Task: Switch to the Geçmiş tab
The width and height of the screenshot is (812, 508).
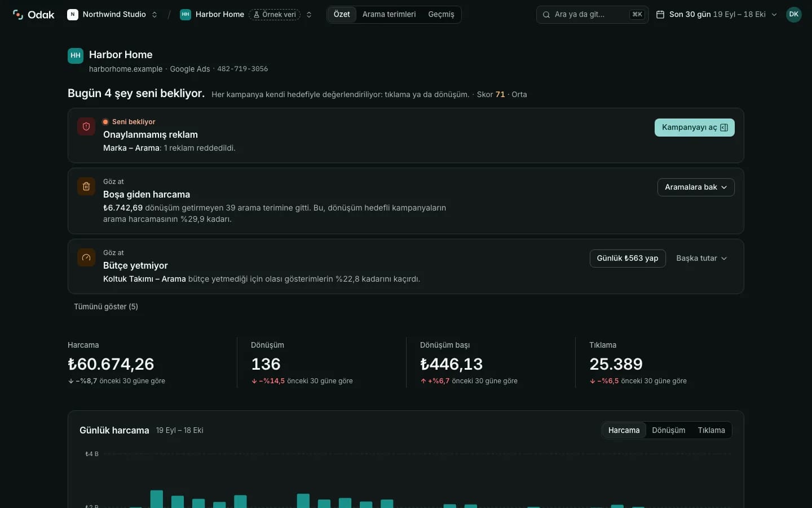Action: (441, 15)
